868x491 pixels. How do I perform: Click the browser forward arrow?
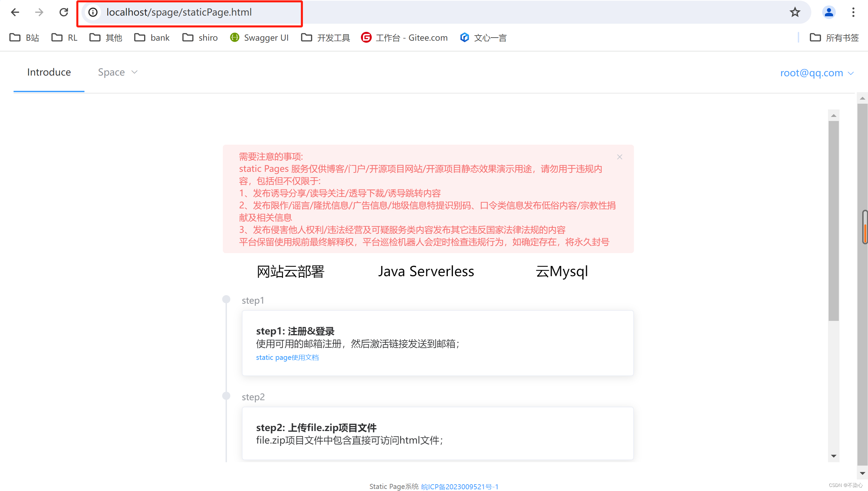click(39, 13)
